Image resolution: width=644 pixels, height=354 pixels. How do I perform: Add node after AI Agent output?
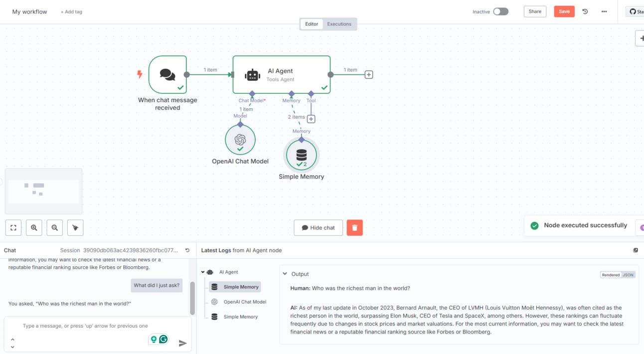pyautogui.click(x=369, y=75)
